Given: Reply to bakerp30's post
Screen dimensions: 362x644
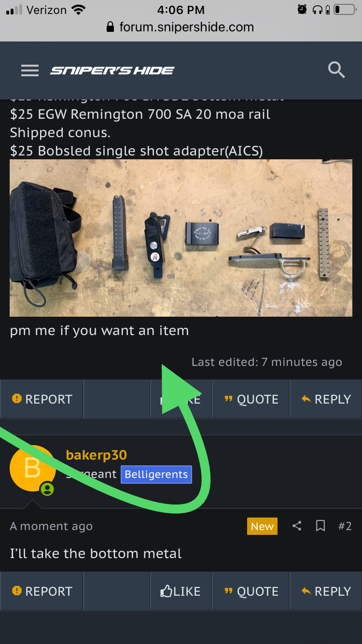Looking at the screenshot, I should (326, 591).
